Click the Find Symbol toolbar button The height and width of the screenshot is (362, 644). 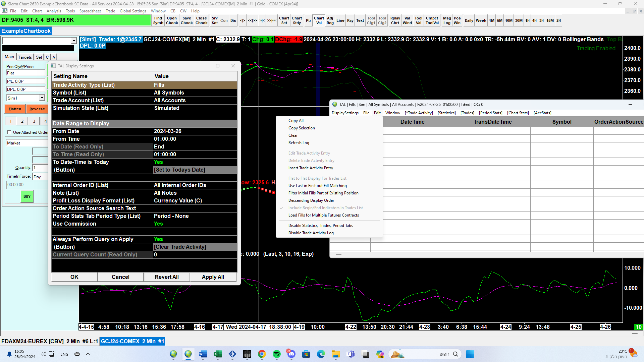point(158,20)
